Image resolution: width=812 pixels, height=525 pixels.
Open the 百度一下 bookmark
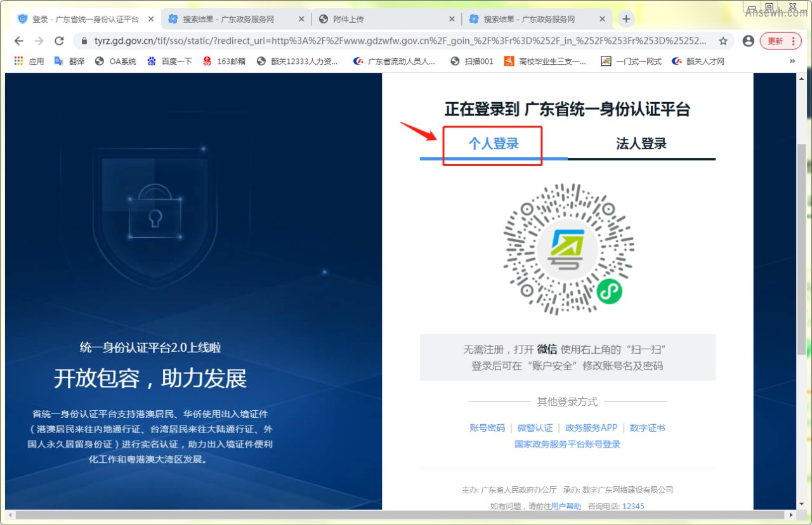[x=169, y=62]
